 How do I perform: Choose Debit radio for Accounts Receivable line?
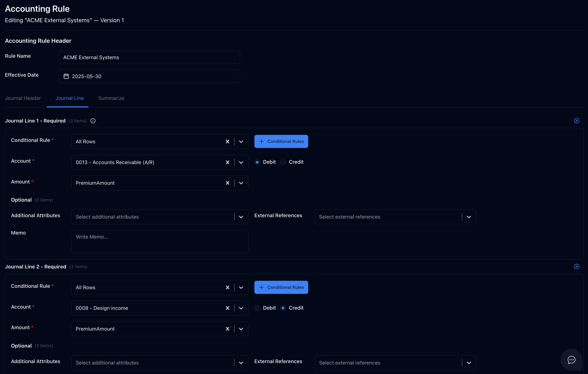257,162
